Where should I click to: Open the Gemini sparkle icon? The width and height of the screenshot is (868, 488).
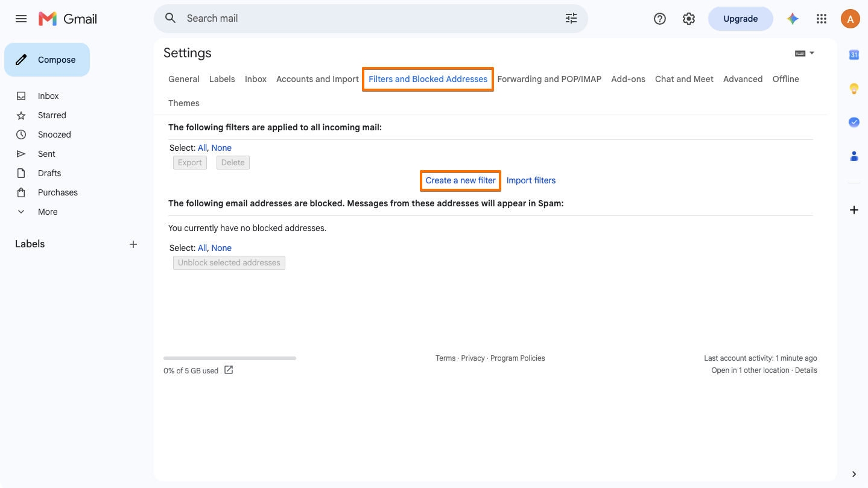click(x=793, y=19)
